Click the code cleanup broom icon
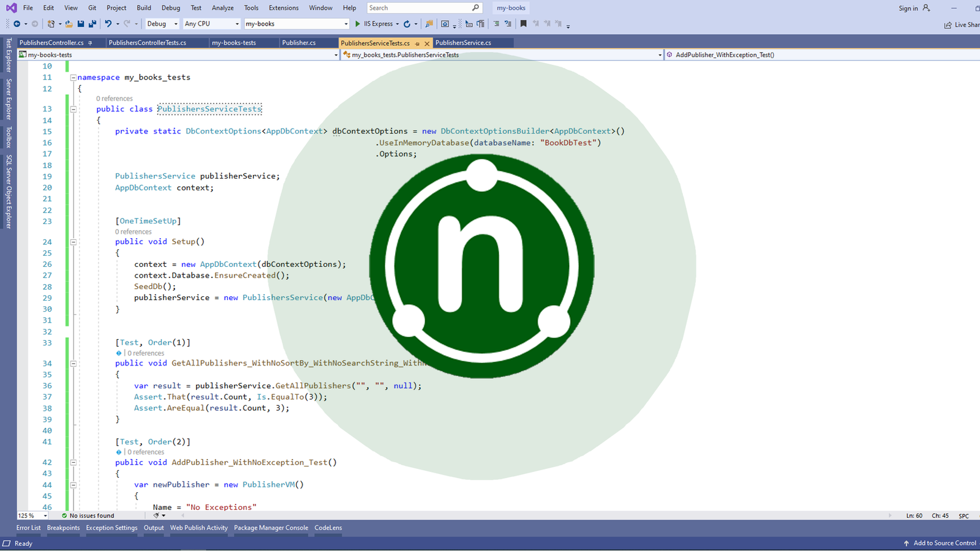980x551 pixels. (156, 515)
